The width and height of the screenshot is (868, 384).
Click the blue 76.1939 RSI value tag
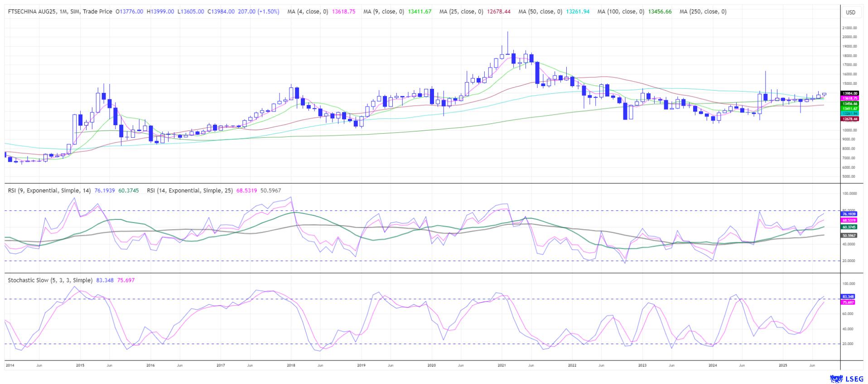(849, 214)
